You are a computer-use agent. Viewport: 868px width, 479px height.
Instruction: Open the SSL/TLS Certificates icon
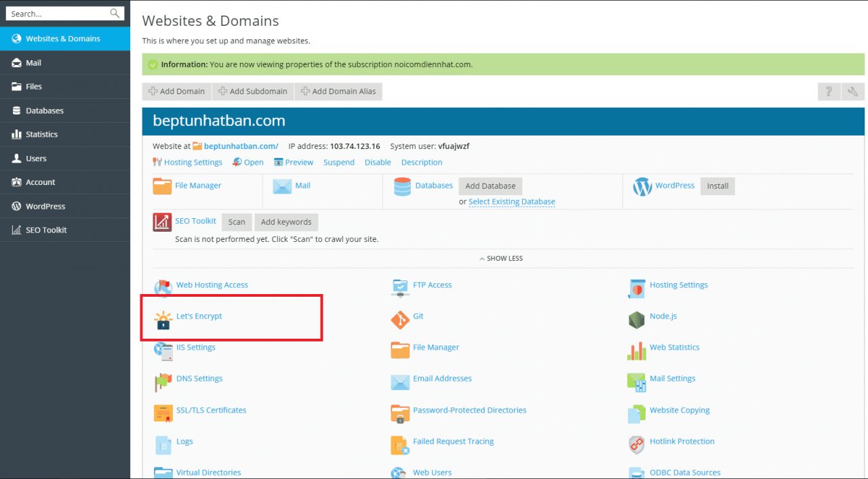click(163, 413)
